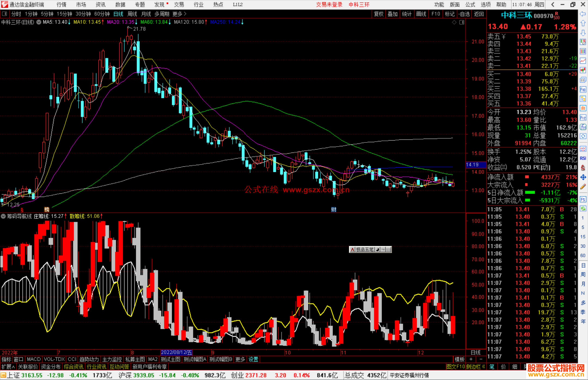Click the chart zoom-in plus button
Screen dimensions: 588x380
point(471,359)
